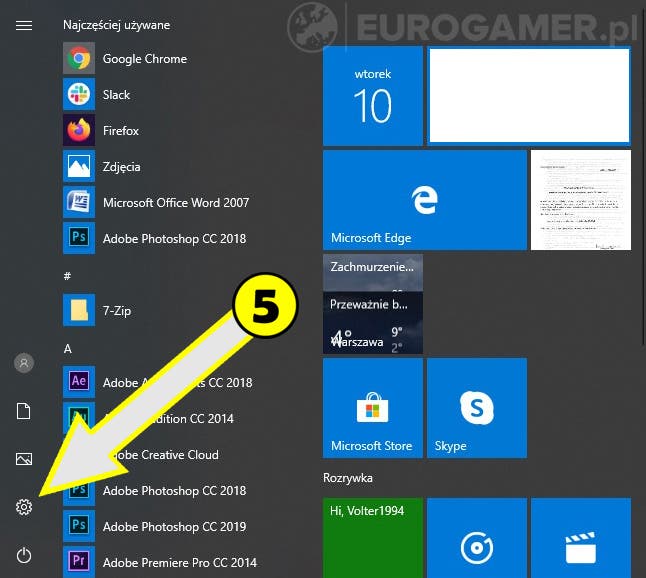Launch Microsoft Office Word 2007
646x578 pixels.
156,202
